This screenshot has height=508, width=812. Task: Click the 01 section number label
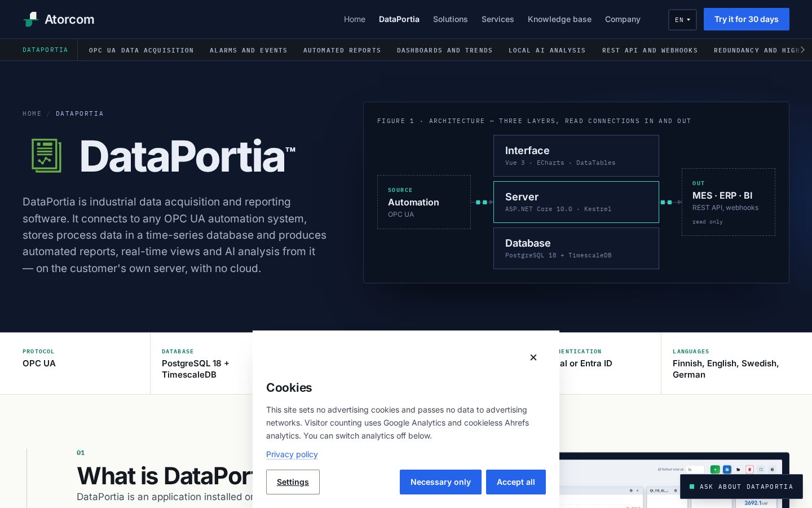coord(81,453)
